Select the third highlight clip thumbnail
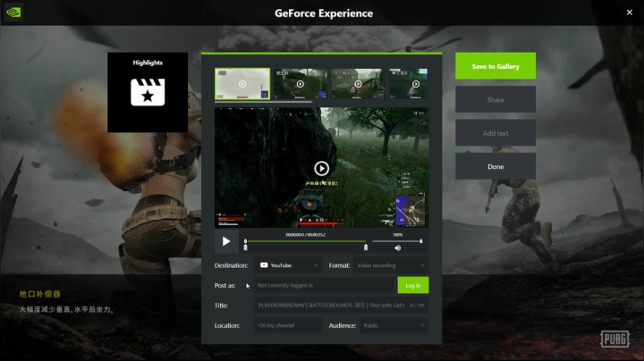This screenshot has height=361, width=644. pos(358,84)
